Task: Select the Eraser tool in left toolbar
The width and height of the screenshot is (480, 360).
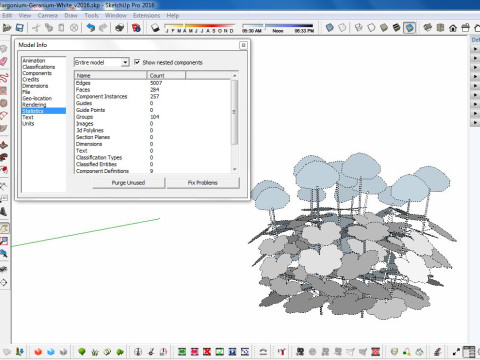Action: tap(4, 62)
